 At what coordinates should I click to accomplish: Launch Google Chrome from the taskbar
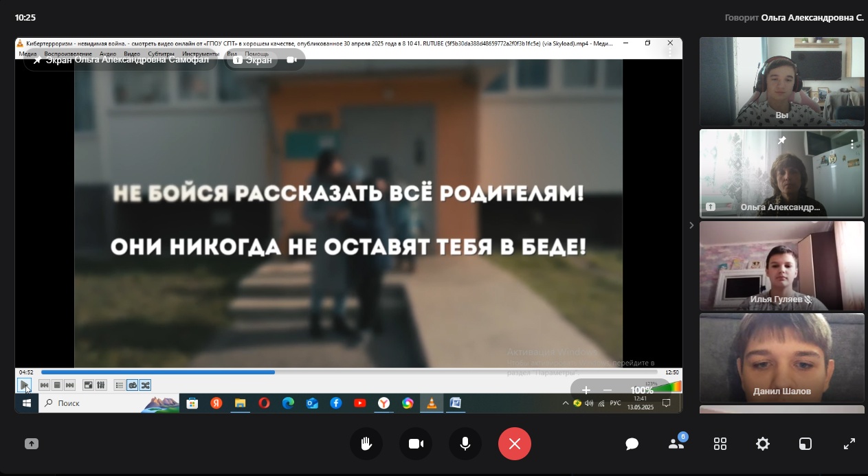[408, 403]
